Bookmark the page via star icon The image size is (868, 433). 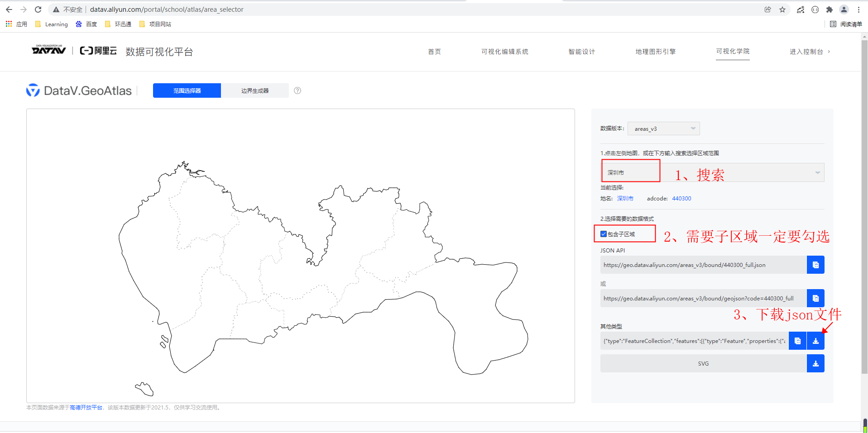point(783,9)
